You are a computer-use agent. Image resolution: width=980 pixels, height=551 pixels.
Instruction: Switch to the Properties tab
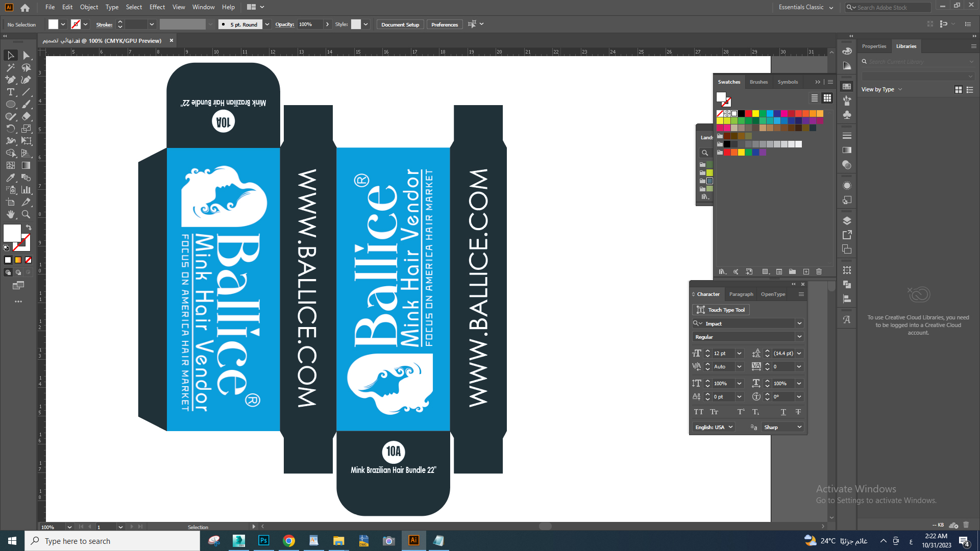(874, 46)
